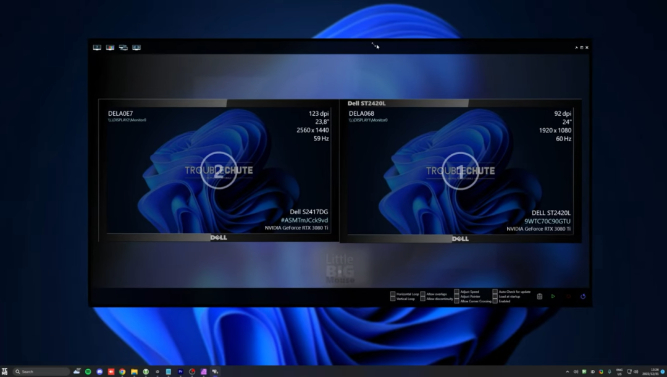
Task: Click the fourth monitor icon in top toolbar
Action: click(137, 47)
